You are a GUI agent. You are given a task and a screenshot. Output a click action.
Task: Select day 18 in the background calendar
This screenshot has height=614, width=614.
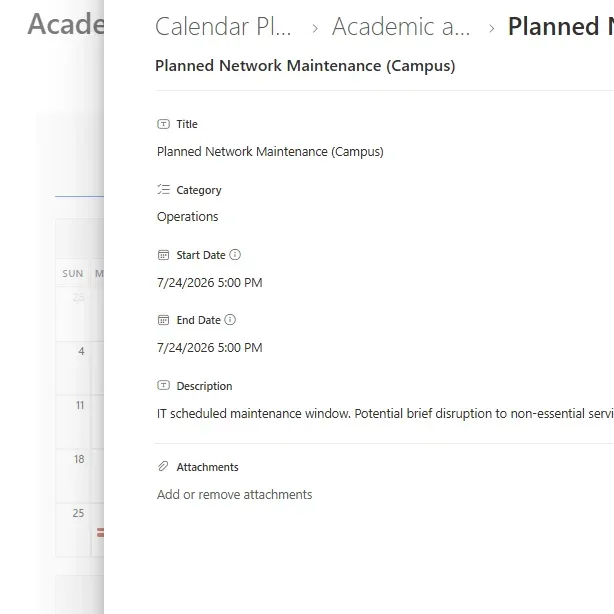point(79,460)
